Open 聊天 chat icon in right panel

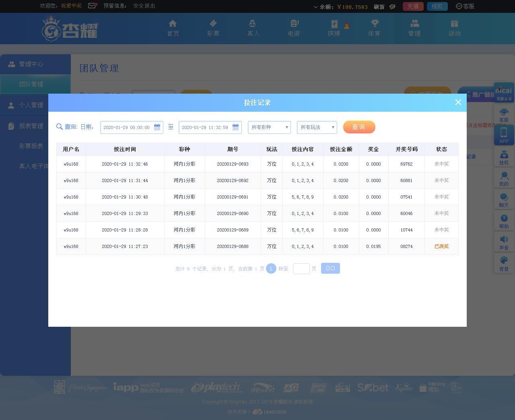[x=504, y=200]
